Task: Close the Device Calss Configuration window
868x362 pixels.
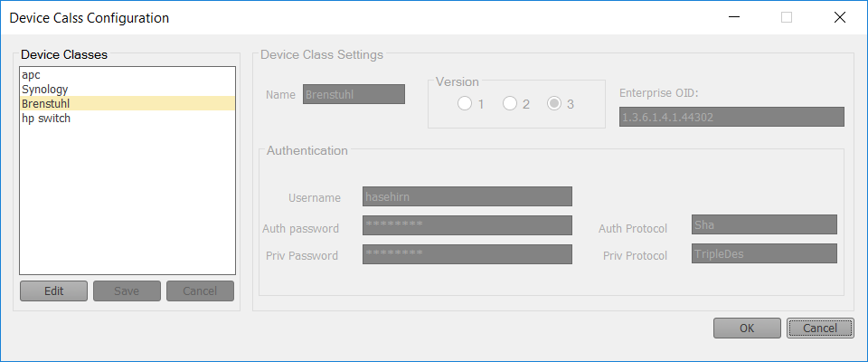Action: point(840,18)
